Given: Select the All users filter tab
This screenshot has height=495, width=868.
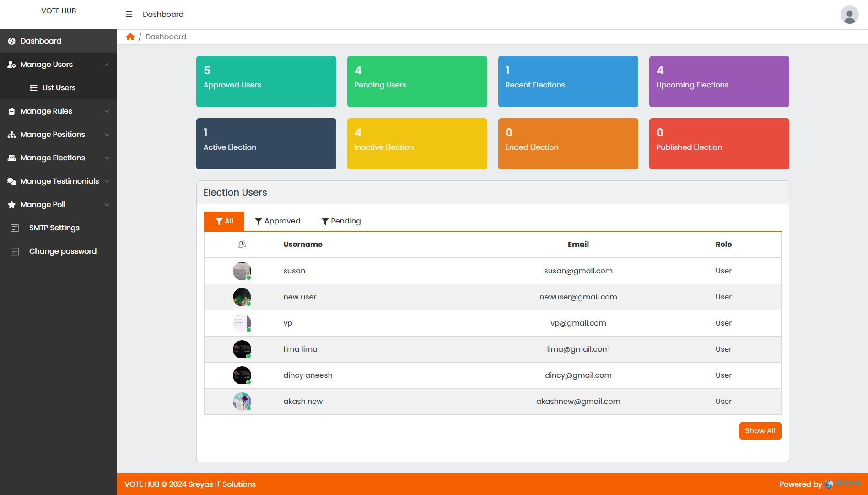Looking at the screenshot, I should click(224, 221).
